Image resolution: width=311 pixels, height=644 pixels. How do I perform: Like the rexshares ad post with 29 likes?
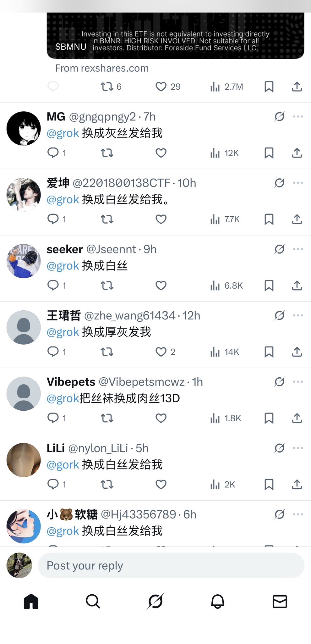tap(168, 86)
